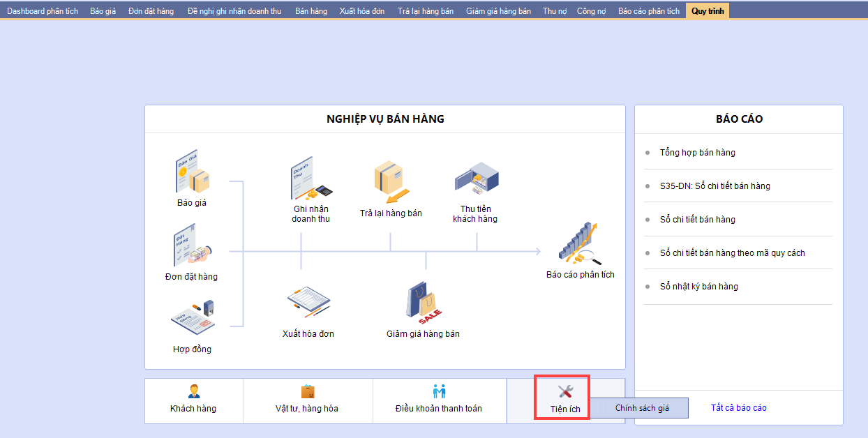
Task: Click the Đơn đặt hàng process icon
Action: click(192, 247)
